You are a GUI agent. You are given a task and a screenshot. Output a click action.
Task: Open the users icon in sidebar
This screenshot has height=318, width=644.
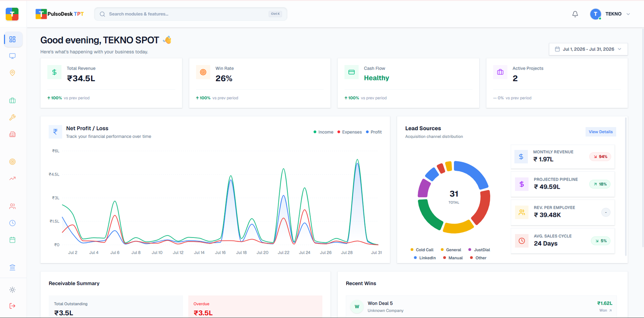(x=12, y=206)
